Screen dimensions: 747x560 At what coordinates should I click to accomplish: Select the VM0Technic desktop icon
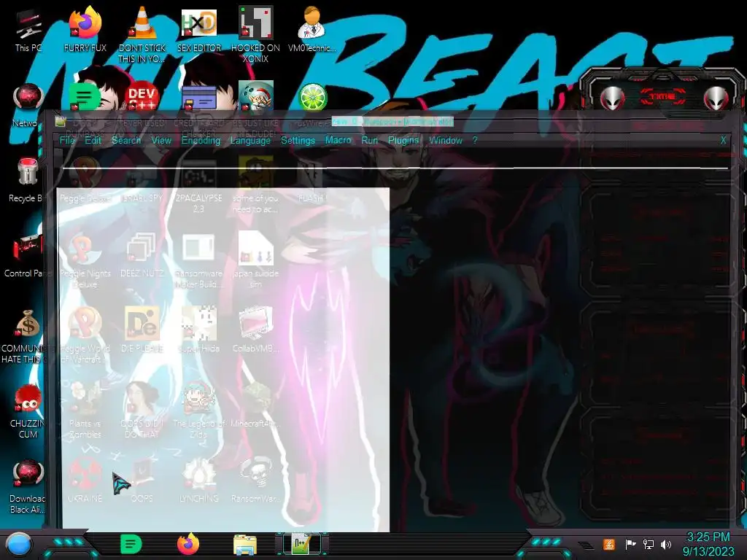[311, 30]
